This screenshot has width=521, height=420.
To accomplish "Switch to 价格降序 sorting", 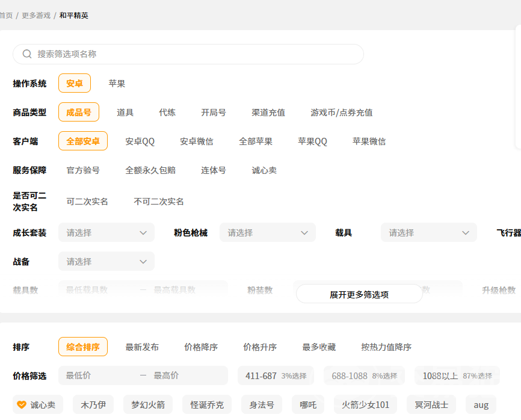I will point(201,347).
